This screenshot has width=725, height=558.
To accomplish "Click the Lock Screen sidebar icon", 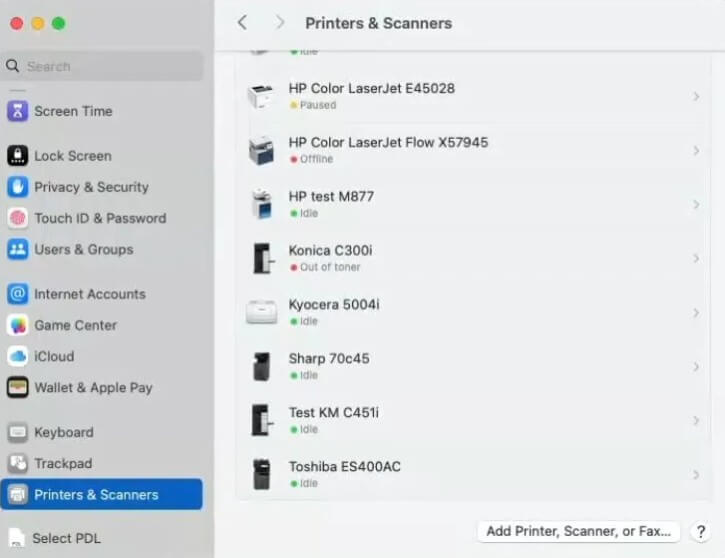I will pyautogui.click(x=17, y=156).
